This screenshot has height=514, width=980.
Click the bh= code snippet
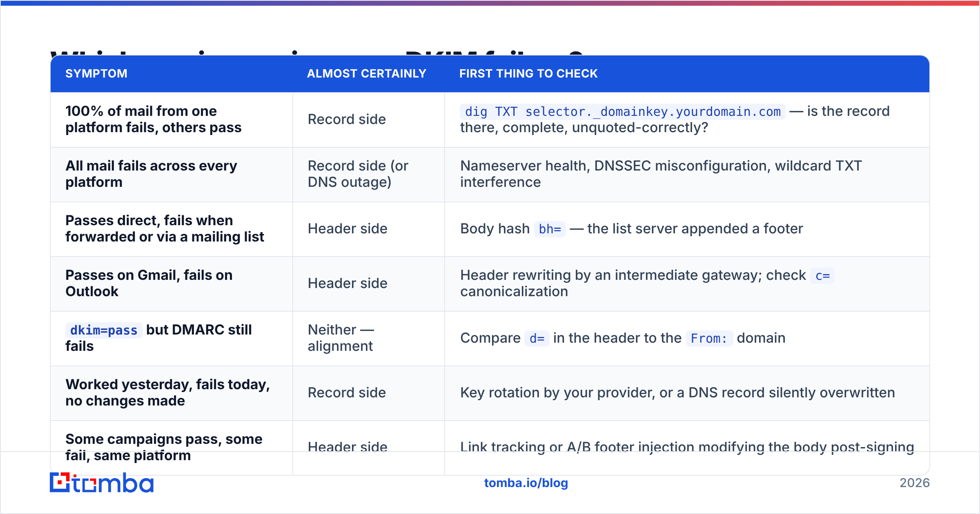coord(550,229)
